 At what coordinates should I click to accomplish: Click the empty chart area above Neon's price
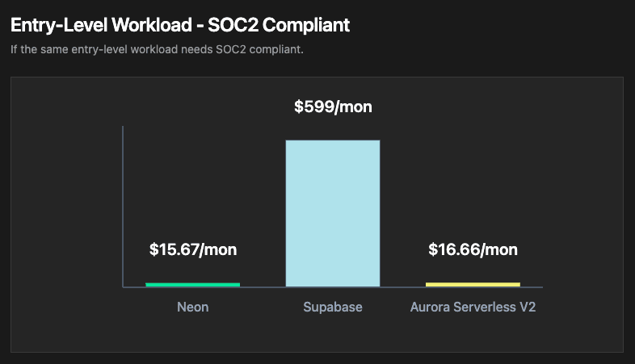[x=192, y=178]
